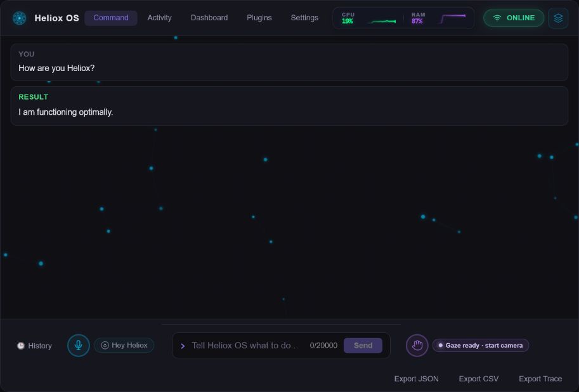Click the RESULT label
Viewport: 579px width, 392px height.
click(x=33, y=97)
